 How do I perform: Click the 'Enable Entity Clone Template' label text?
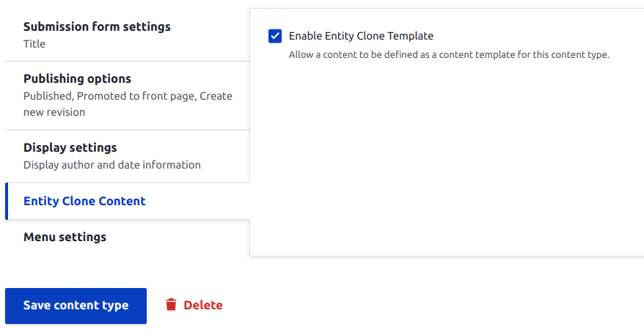[361, 36]
